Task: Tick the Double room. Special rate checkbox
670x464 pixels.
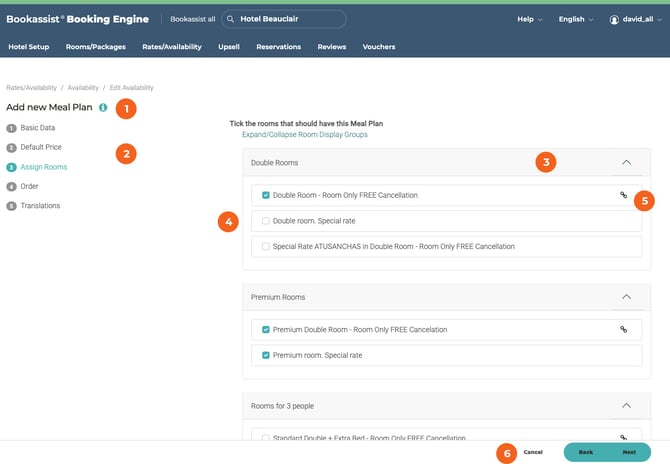Action: pos(265,220)
